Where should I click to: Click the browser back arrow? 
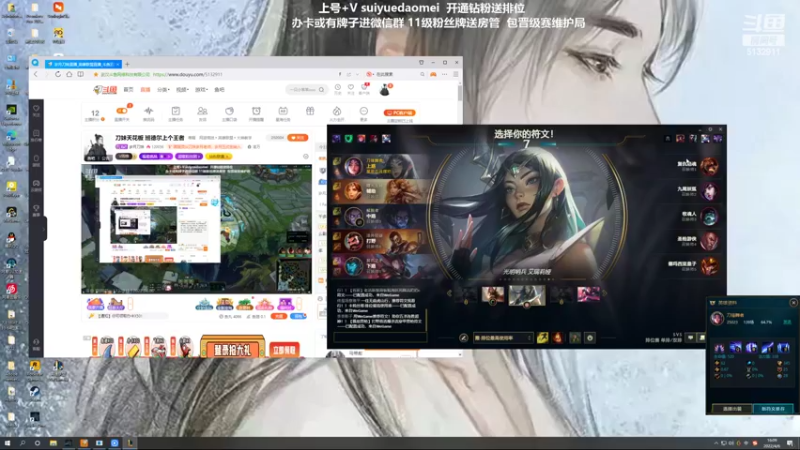36,74
